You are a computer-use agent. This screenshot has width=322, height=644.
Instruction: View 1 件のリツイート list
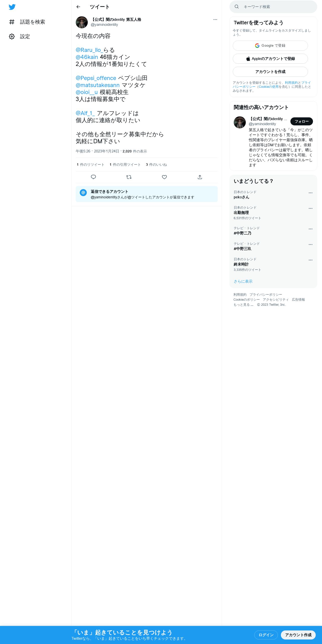click(x=91, y=165)
